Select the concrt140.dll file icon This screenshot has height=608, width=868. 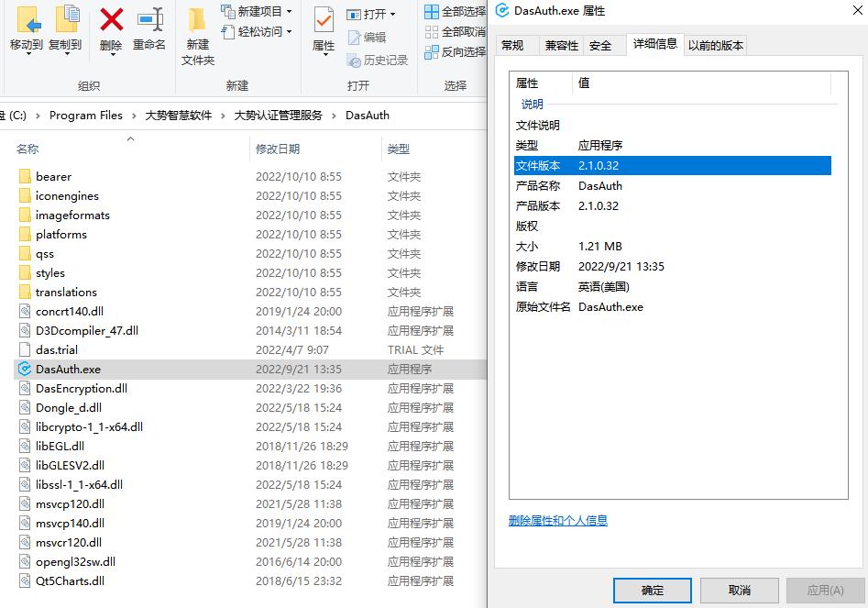click(x=25, y=311)
